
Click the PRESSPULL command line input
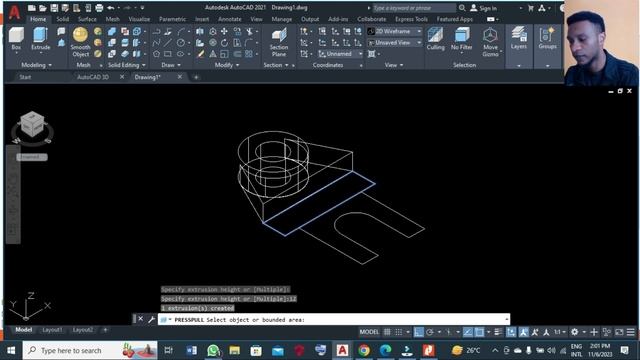334,320
